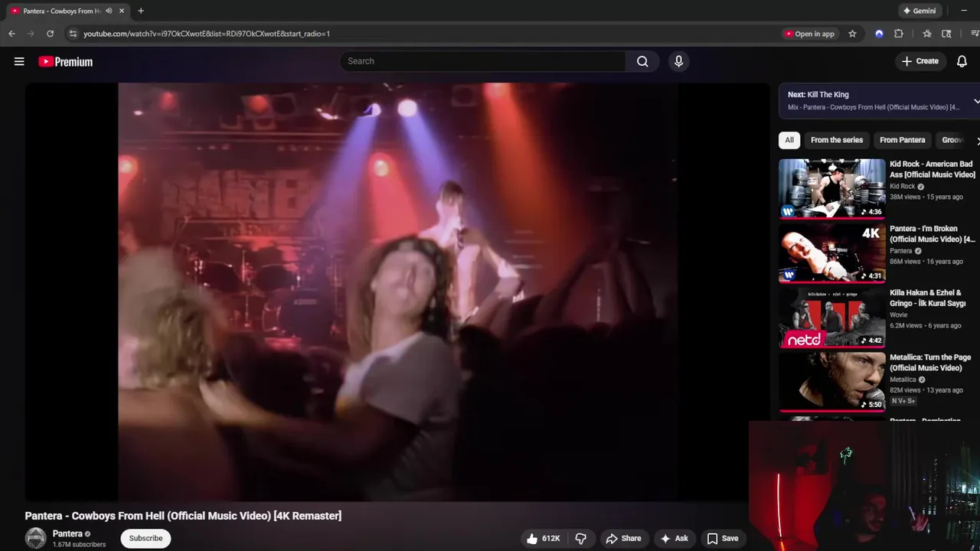Click Next: Kill The King text
This screenshot has height=551, width=980.
pos(818,95)
